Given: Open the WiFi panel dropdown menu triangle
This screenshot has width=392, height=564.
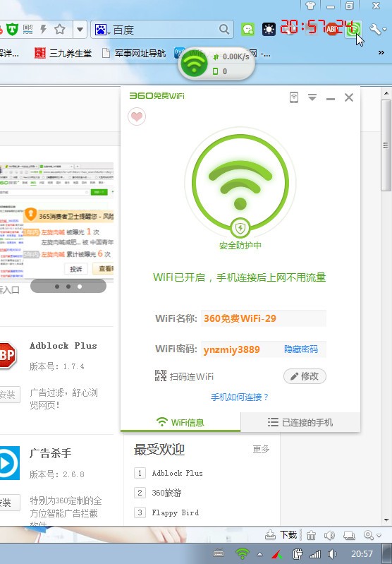Looking at the screenshot, I should click(312, 97).
